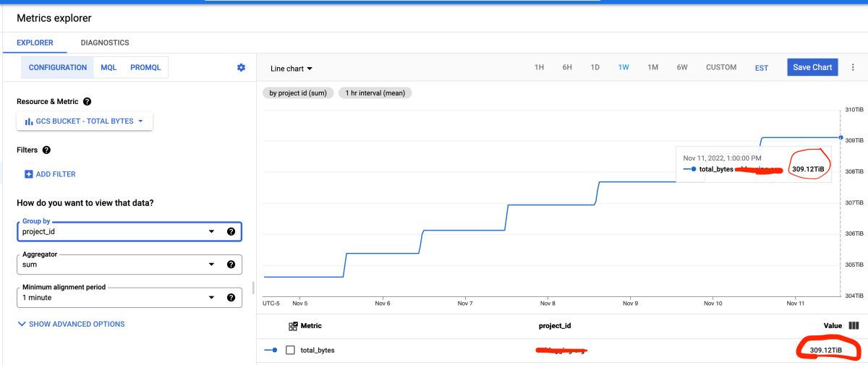Image resolution: width=868 pixels, height=365 pixels.
Task: Click the configuration panel scrollbar handle
Action: (252, 288)
